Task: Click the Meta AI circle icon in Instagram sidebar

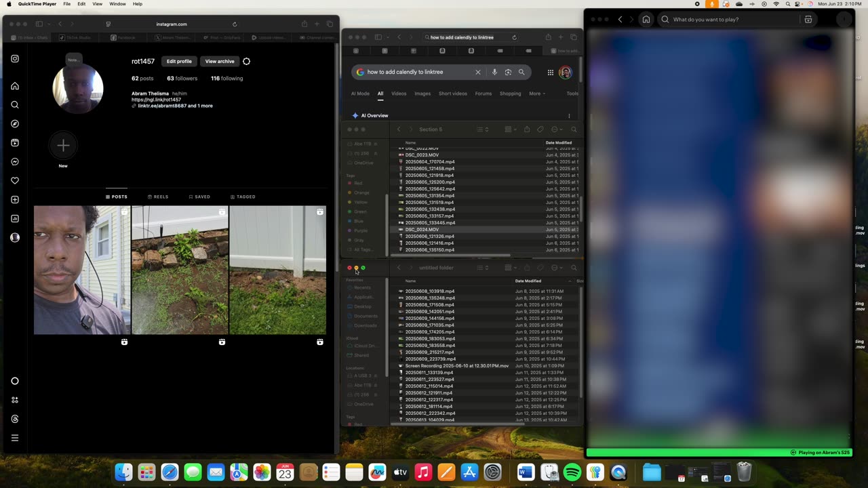Action: tap(15, 381)
